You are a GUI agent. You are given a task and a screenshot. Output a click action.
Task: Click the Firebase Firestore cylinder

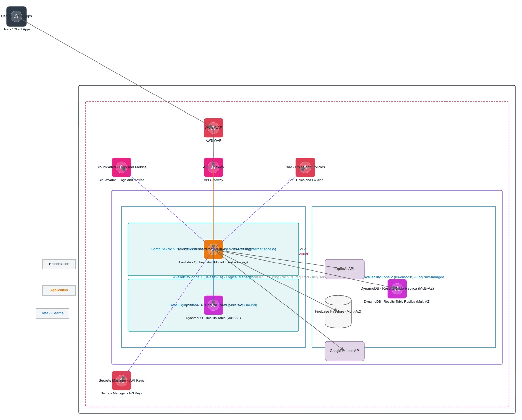click(338, 312)
